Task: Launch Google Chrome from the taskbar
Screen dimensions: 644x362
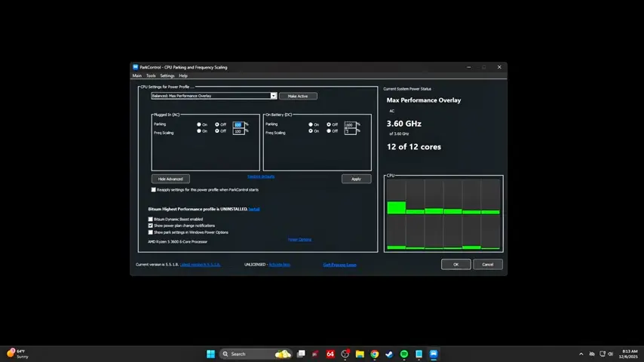Action: (375, 354)
